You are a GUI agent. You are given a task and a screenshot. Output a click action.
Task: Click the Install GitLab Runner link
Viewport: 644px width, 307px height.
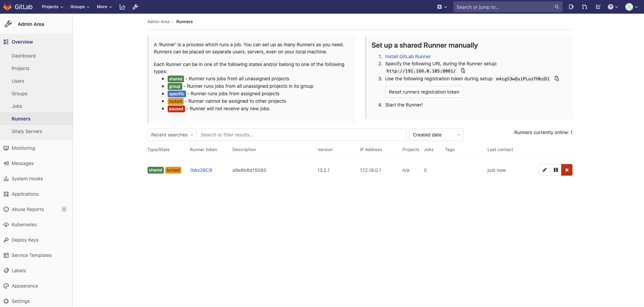pos(408,56)
